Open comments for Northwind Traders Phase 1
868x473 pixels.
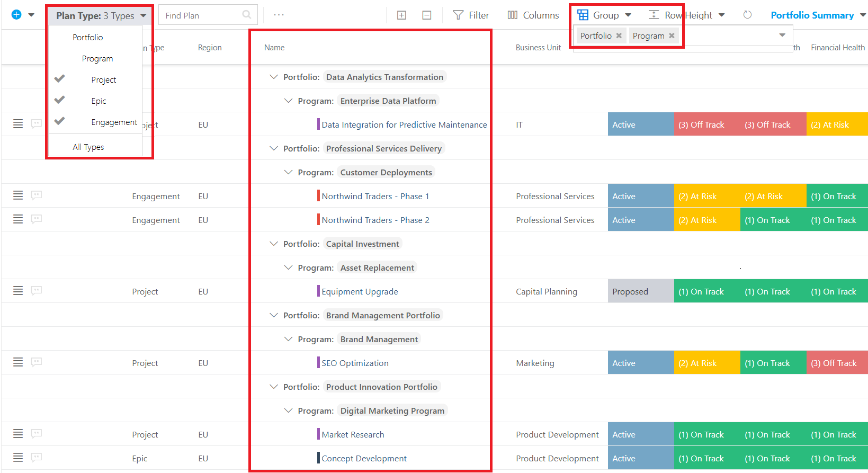37,195
